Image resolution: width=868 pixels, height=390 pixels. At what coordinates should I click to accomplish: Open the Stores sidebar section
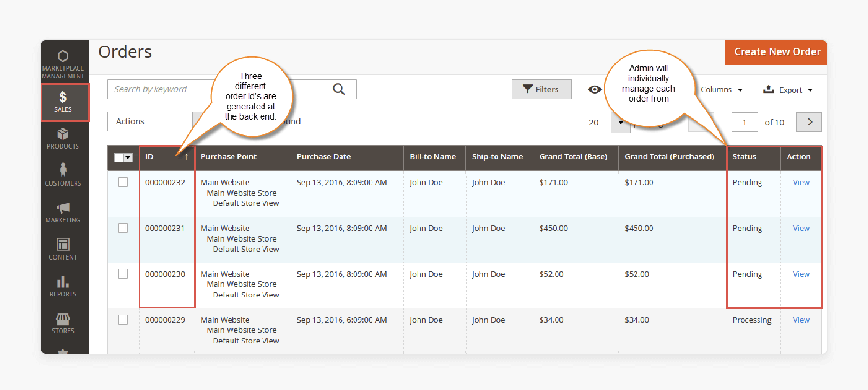coord(63,323)
